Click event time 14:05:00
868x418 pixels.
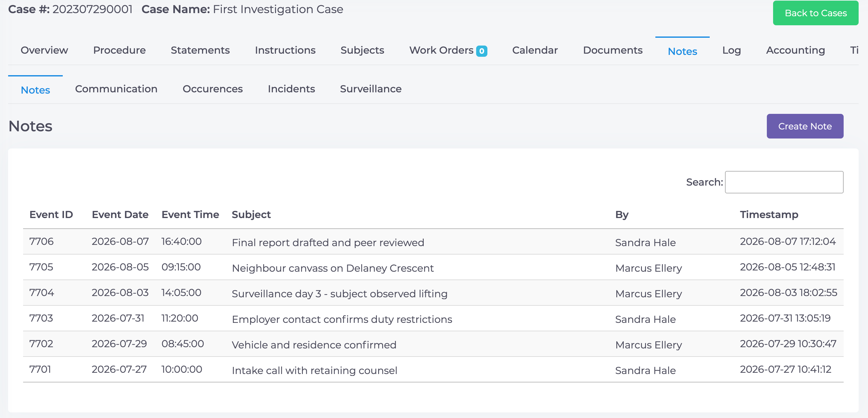[x=181, y=293]
